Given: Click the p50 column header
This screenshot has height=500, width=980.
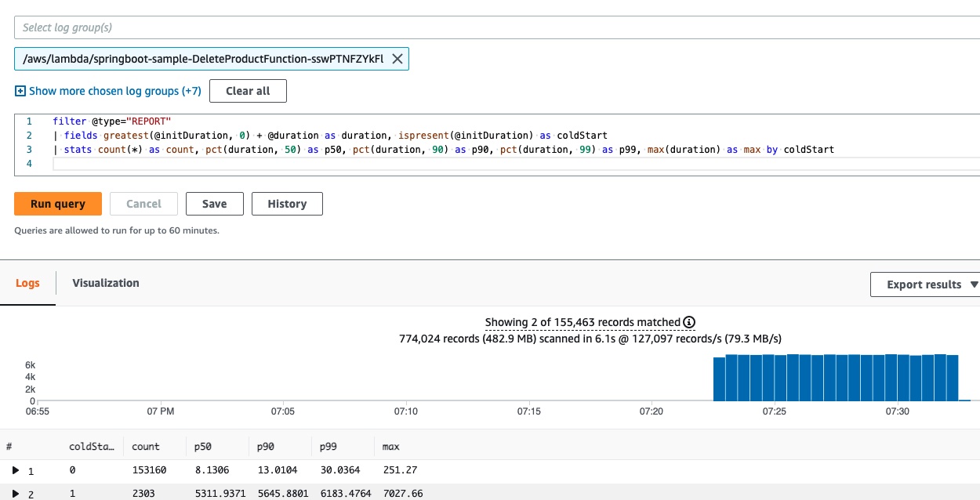Looking at the screenshot, I should coord(203,446).
